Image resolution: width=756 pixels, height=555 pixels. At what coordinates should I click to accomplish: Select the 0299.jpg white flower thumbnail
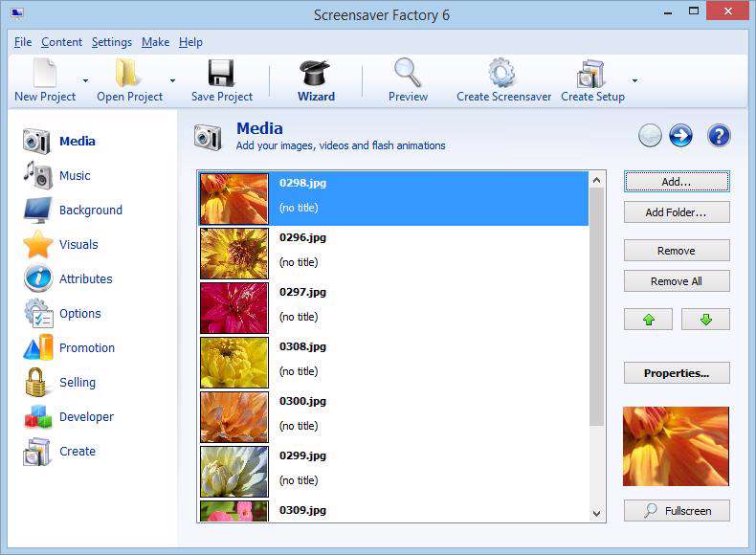(x=233, y=471)
